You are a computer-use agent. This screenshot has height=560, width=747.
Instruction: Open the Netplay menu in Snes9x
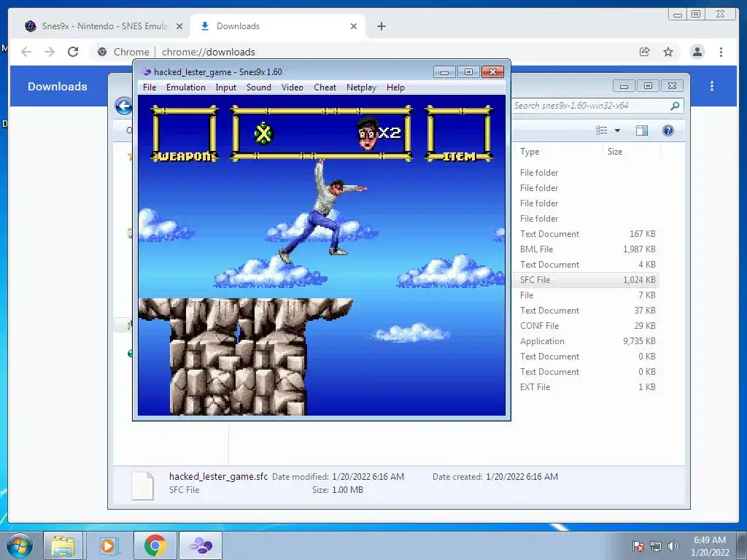click(x=361, y=87)
